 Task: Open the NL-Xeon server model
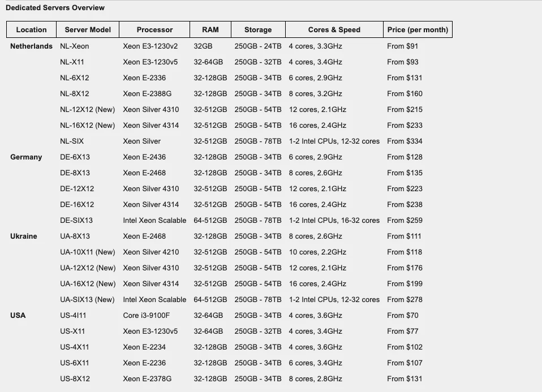tap(74, 46)
